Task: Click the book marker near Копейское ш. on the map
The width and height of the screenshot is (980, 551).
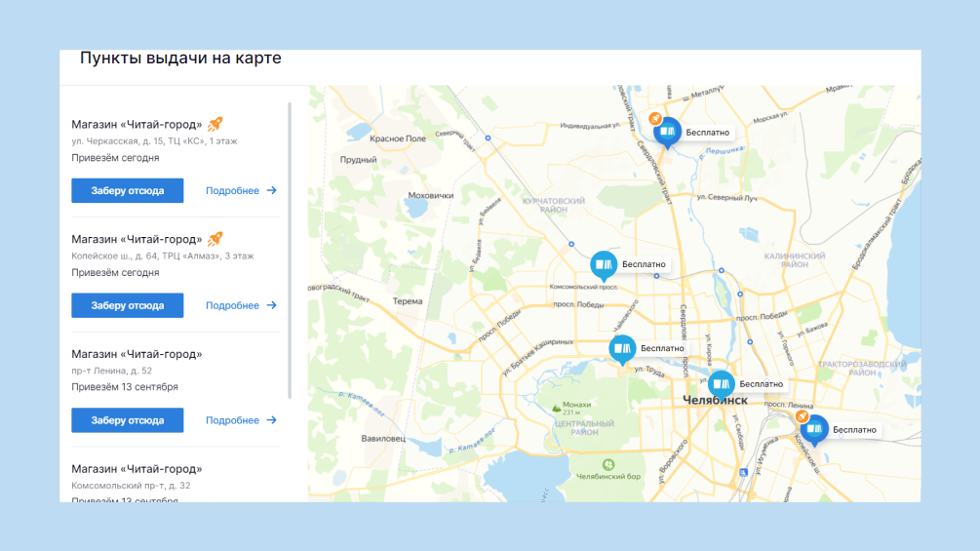Action: click(x=814, y=429)
